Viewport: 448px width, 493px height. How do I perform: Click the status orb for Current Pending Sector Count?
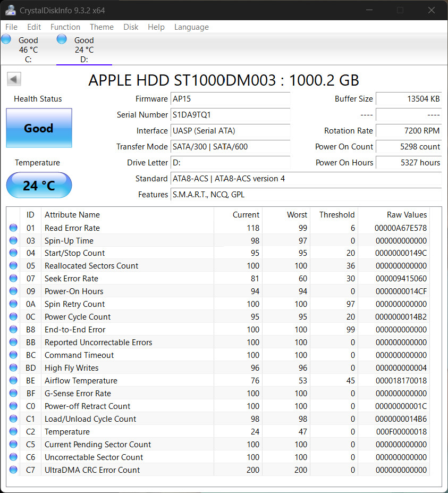point(13,444)
